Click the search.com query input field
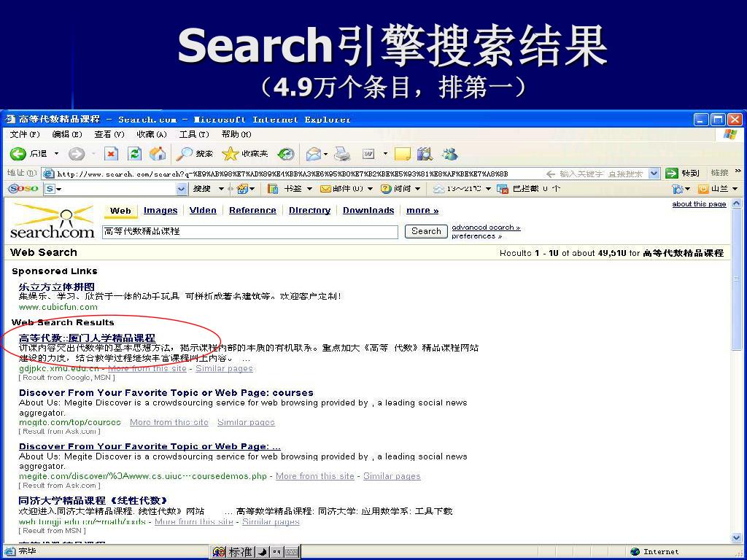 250,232
